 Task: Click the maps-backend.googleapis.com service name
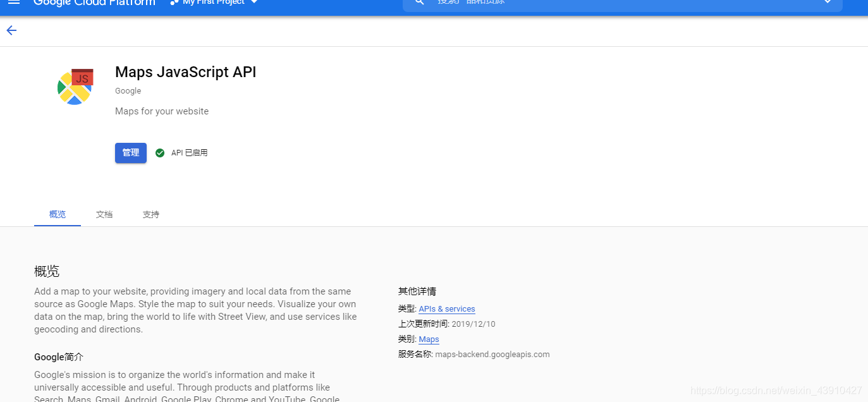[x=492, y=355]
